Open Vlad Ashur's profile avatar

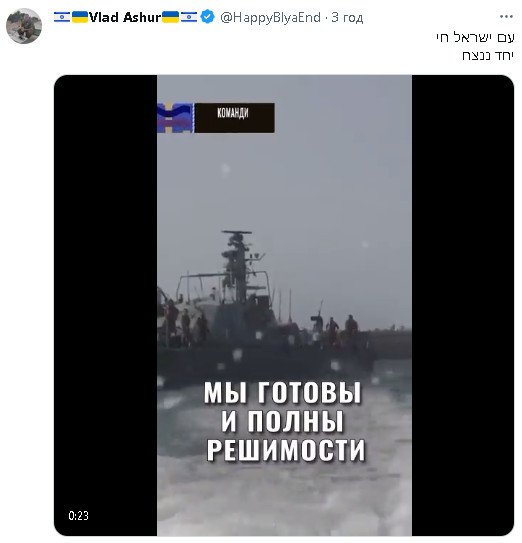[x=24, y=26]
